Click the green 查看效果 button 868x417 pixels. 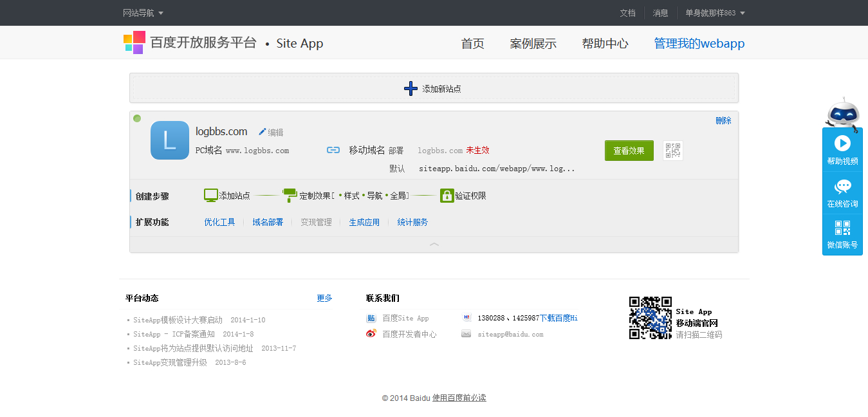pos(629,151)
